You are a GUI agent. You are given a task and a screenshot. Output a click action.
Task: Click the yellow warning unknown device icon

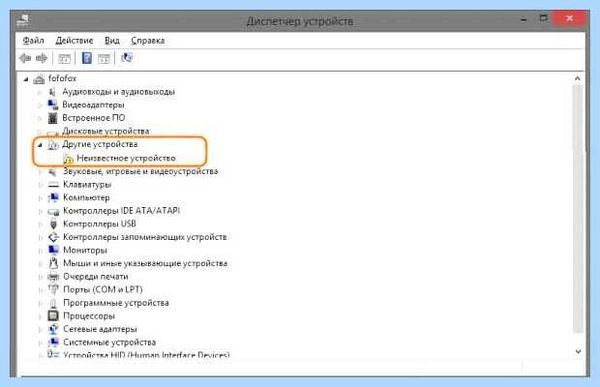[x=68, y=158]
